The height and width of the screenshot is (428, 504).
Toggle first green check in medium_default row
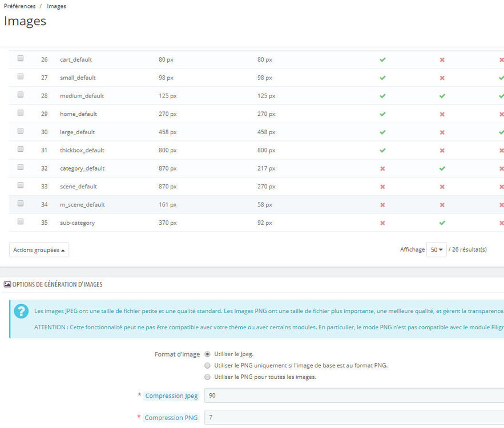pyautogui.click(x=382, y=96)
